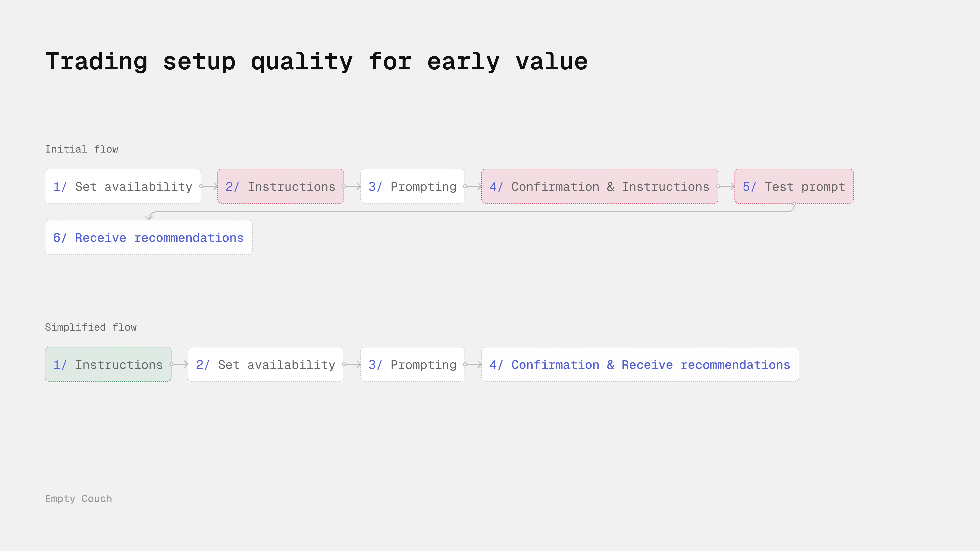Screen dimensions: 980x551
Task: Click the "Simplified flow" section label
Action: click(91, 327)
